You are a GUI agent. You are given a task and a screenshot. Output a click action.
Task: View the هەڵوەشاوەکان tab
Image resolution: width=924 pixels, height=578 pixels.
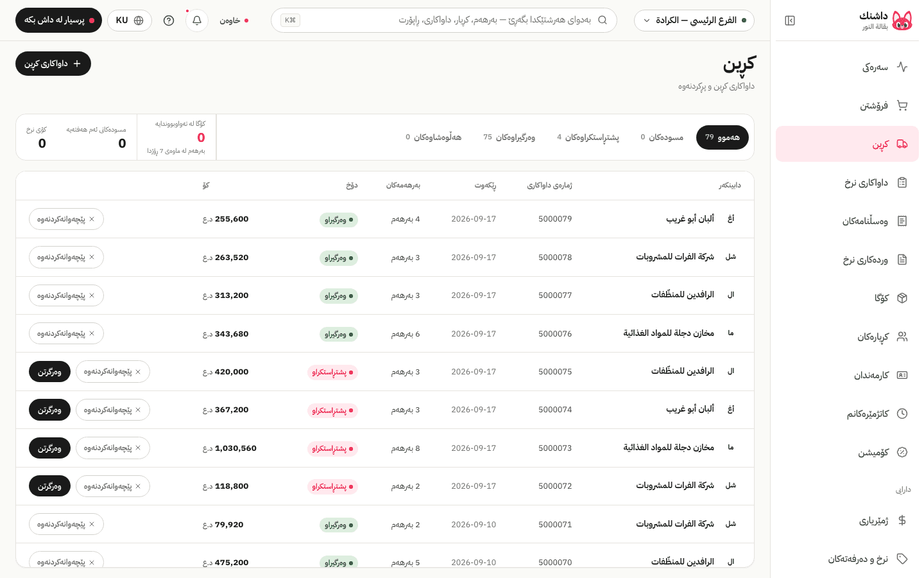click(x=433, y=137)
